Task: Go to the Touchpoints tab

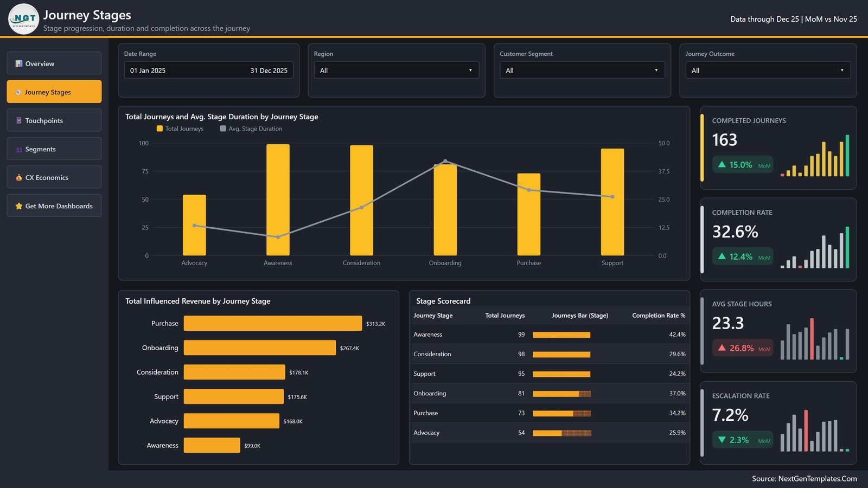Action: tap(54, 120)
